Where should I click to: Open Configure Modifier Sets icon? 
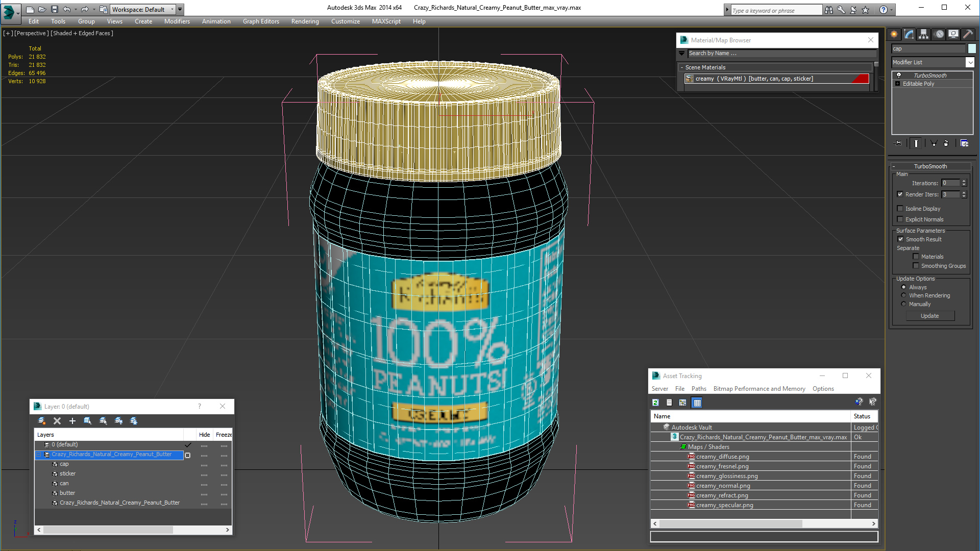(x=964, y=143)
